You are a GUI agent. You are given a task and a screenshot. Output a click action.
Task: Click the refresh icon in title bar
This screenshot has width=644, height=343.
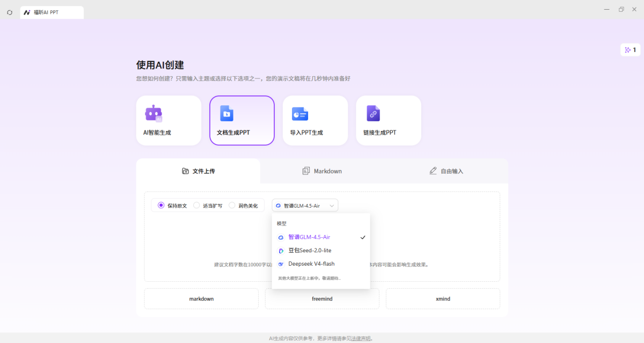(x=10, y=12)
